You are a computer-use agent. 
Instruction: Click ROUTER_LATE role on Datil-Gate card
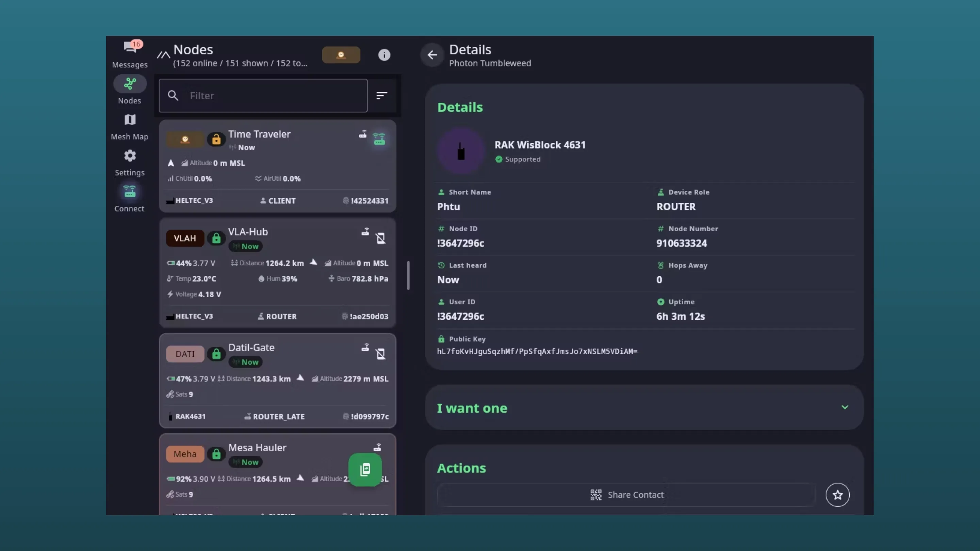pos(274,416)
